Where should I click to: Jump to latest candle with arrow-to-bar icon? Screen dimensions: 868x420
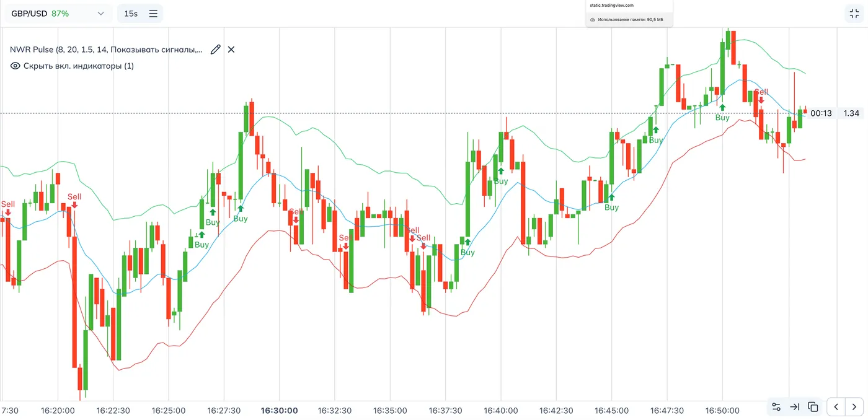pyautogui.click(x=794, y=407)
